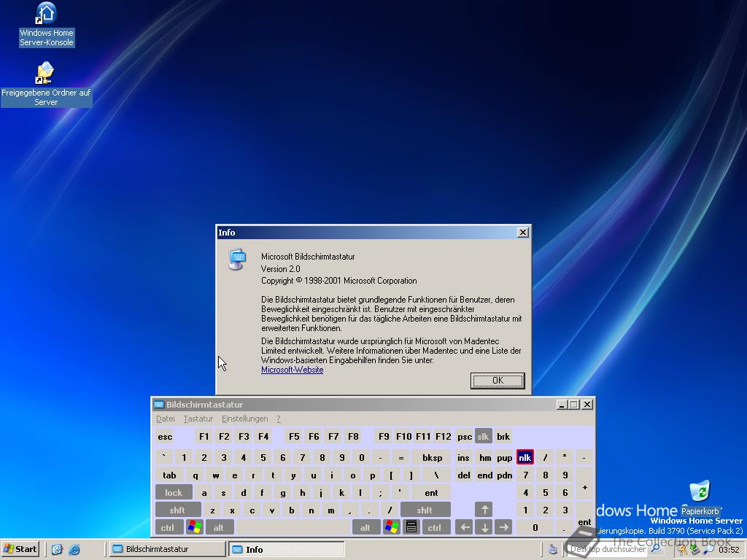Image resolution: width=747 pixels, height=560 pixels.
Task: Toggle the nlk num lock key
Action: tap(525, 457)
